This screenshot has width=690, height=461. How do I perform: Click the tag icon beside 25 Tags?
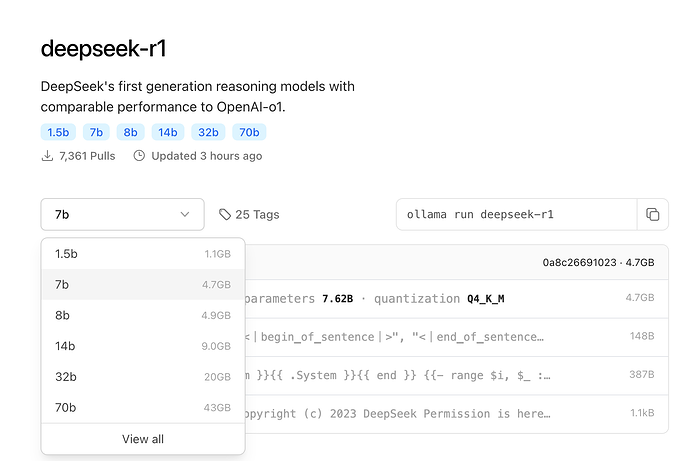pos(225,214)
